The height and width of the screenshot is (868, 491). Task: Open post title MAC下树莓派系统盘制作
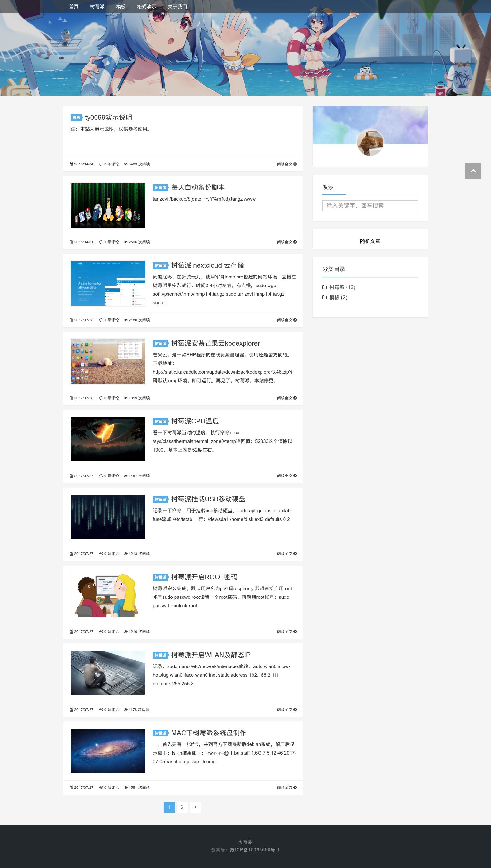pyautogui.click(x=208, y=733)
